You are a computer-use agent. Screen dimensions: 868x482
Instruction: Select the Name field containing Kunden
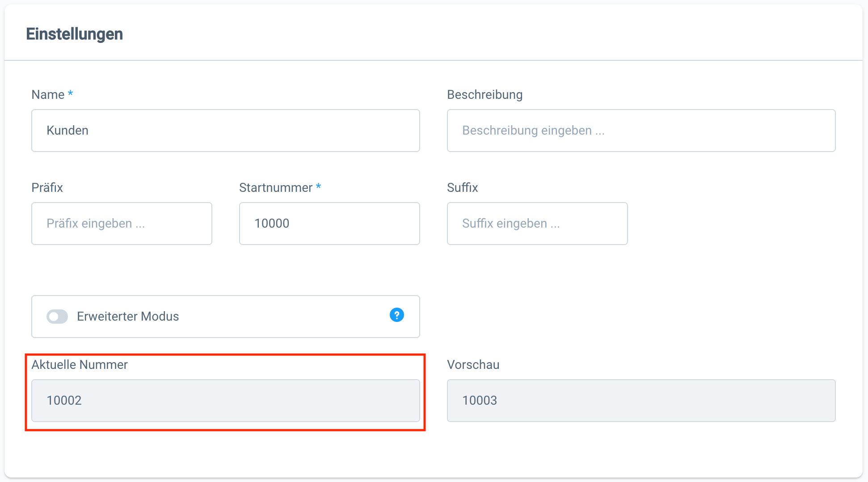[225, 130]
